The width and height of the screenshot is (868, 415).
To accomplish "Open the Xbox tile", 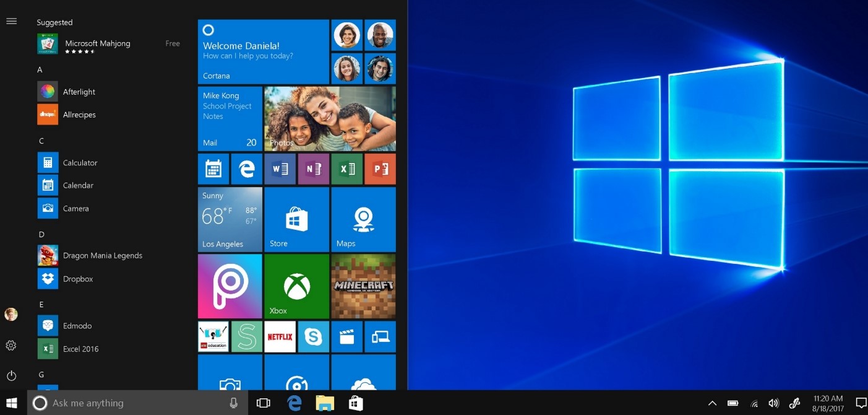I will [296, 286].
